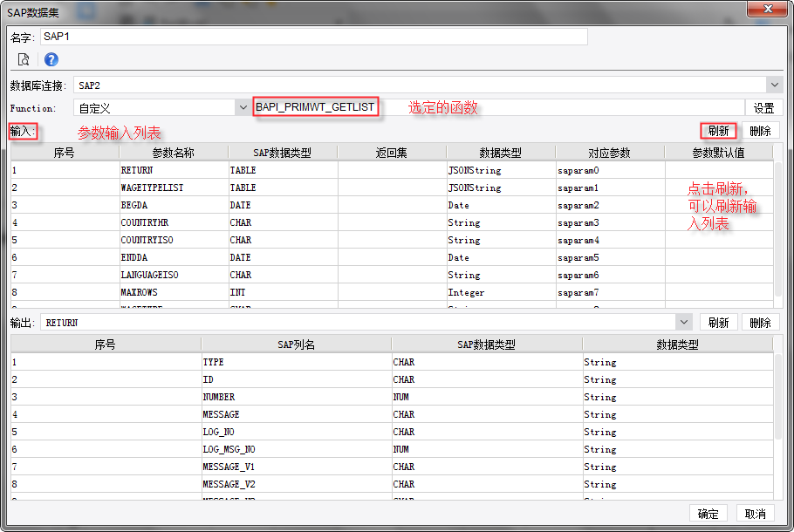The width and height of the screenshot is (794, 532).
Task: Cancel with the 取消 button
Action: click(755, 514)
